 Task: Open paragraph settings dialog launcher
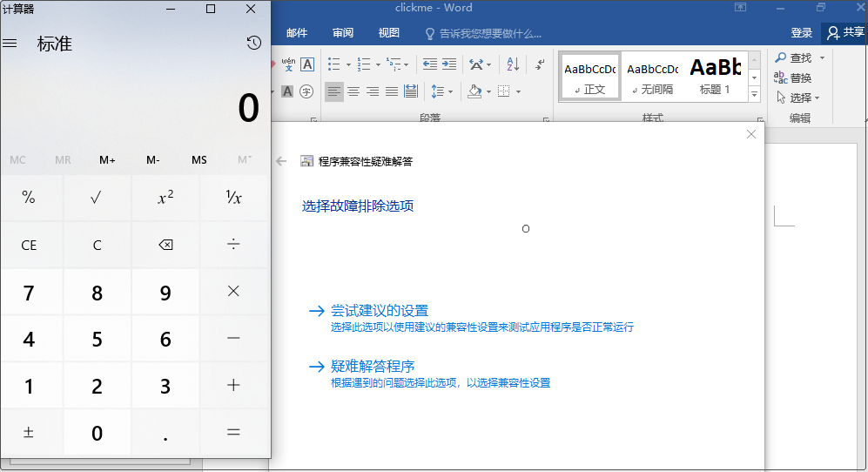pos(546,119)
